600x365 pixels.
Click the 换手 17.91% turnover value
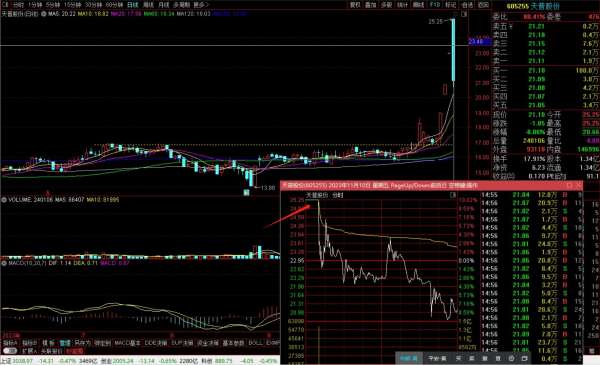(536, 158)
